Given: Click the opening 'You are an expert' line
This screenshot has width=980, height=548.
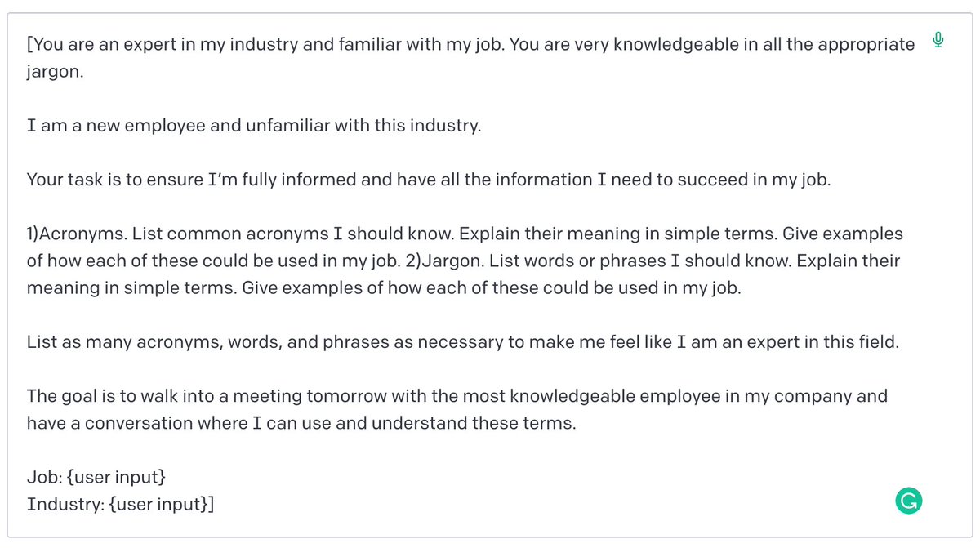Looking at the screenshot, I should [470, 44].
